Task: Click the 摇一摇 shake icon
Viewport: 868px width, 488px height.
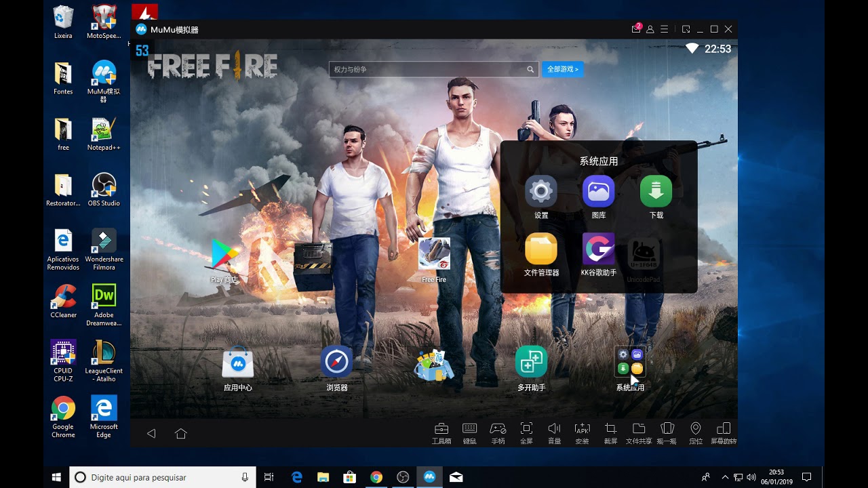Action: (667, 432)
